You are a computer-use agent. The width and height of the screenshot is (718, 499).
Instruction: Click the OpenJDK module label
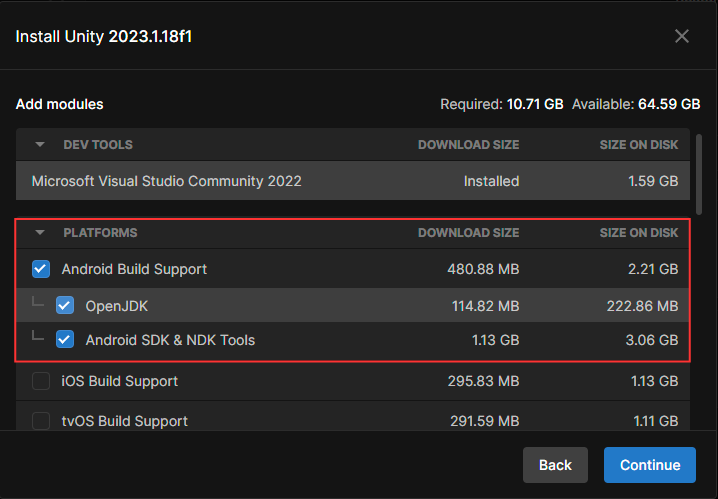pyautogui.click(x=117, y=305)
